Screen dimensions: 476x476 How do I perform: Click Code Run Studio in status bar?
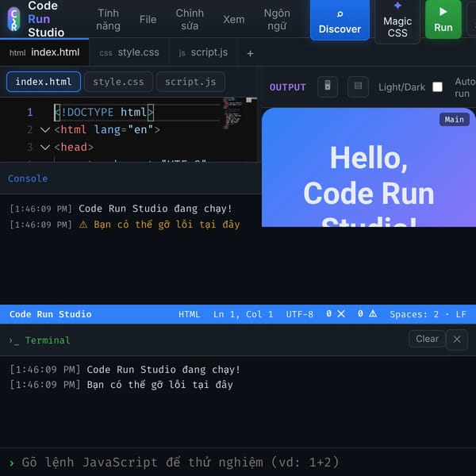click(x=51, y=314)
